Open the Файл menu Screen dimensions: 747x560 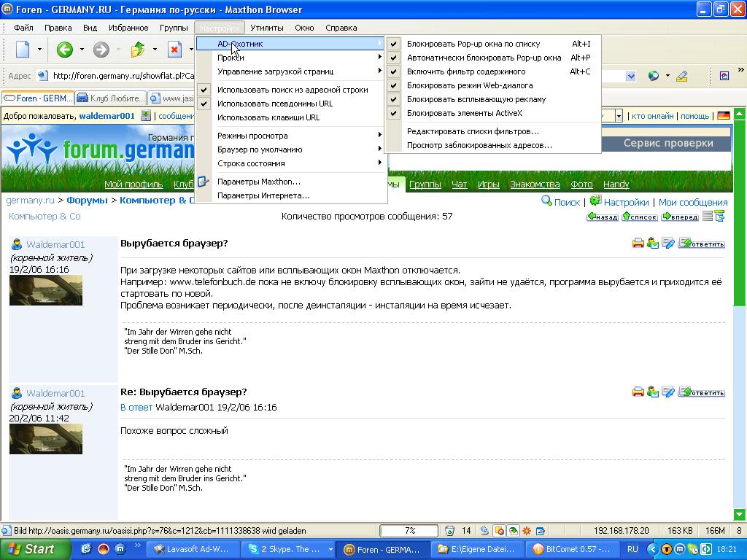click(x=23, y=28)
